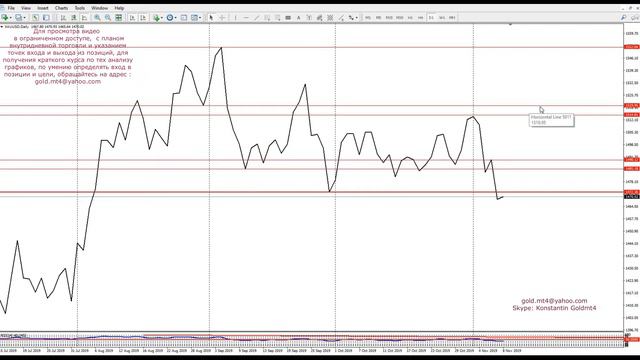Select the Cursor arrow tool

point(211,18)
